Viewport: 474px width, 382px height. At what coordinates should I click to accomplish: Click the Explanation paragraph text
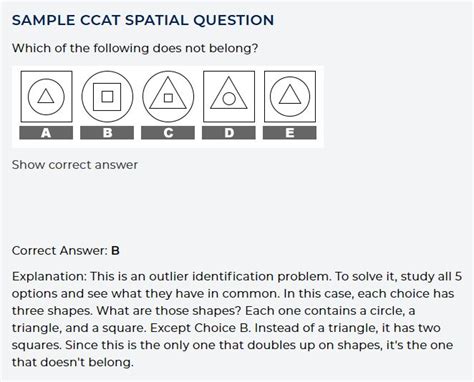point(237,319)
